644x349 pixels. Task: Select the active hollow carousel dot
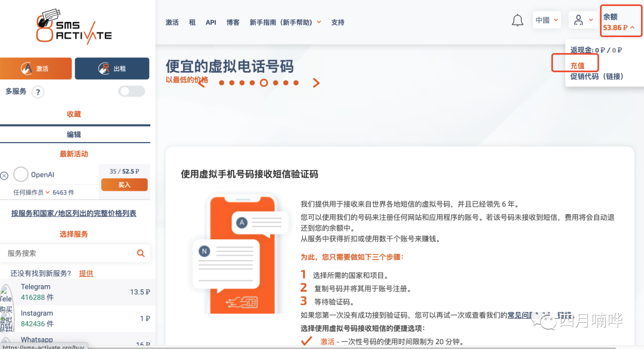point(264,83)
